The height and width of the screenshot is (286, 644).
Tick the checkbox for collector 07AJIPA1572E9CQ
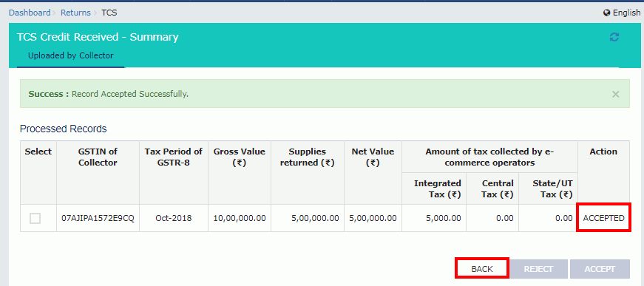coord(35,218)
